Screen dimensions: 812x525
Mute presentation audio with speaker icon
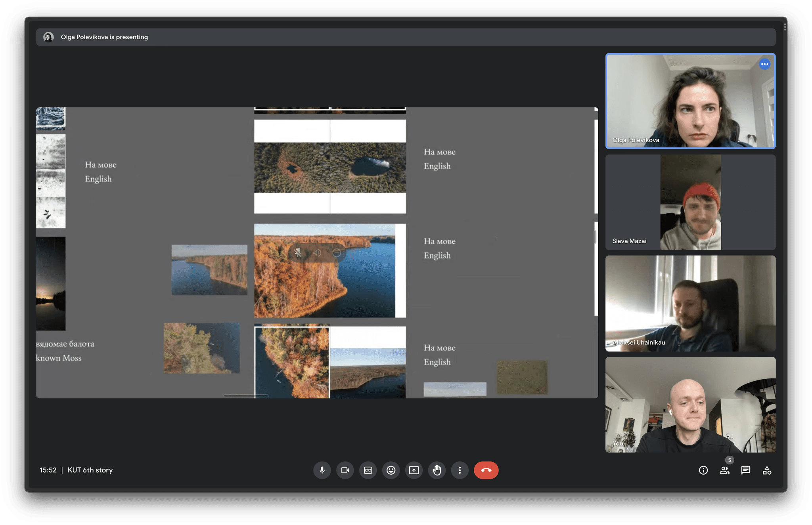click(x=317, y=253)
